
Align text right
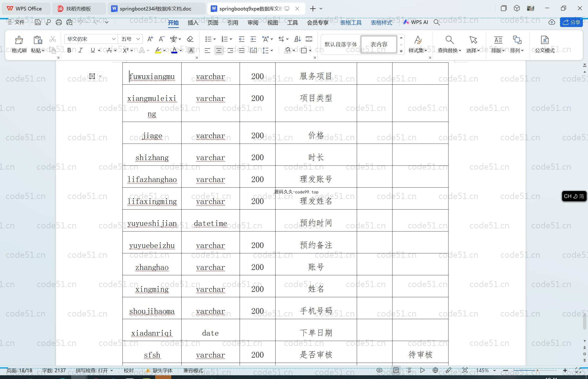coord(230,51)
